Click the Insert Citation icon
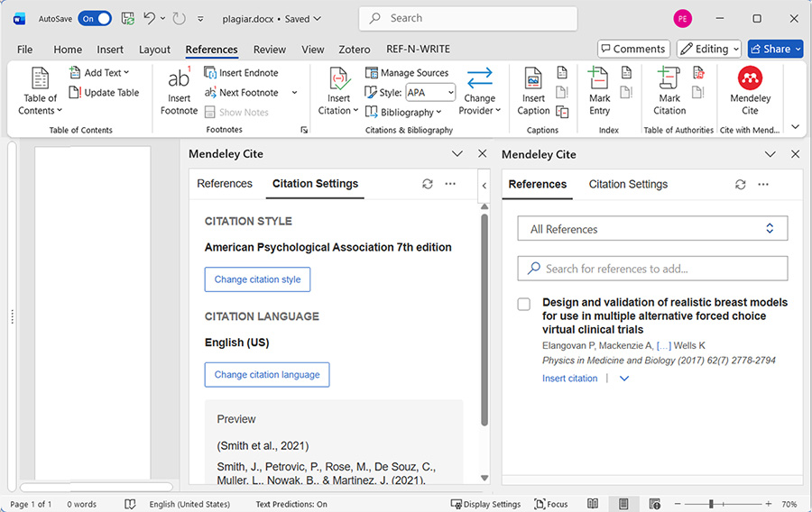The image size is (812, 512). [338, 79]
